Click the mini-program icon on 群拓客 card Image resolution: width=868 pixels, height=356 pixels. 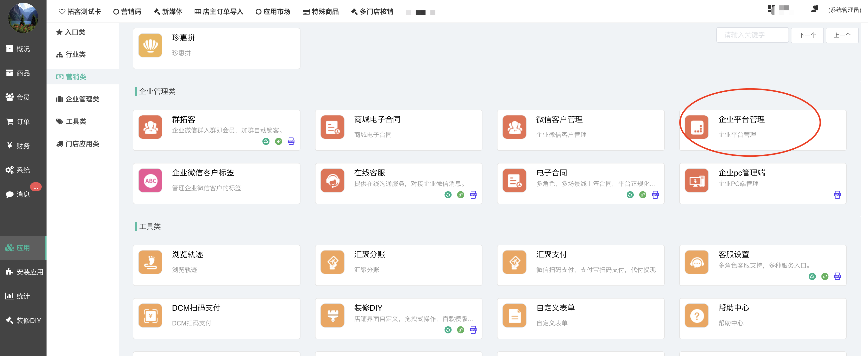click(x=278, y=141)
